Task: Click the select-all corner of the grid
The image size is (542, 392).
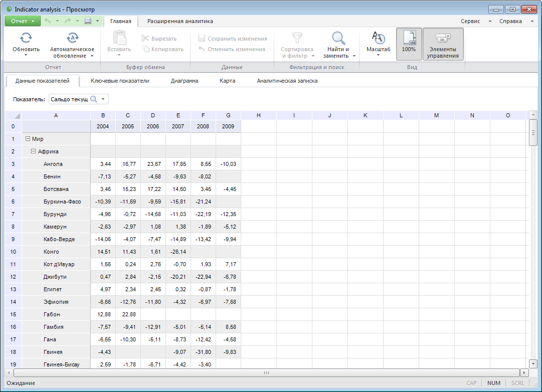Action: pyautogui.click(x=14, y=116)
